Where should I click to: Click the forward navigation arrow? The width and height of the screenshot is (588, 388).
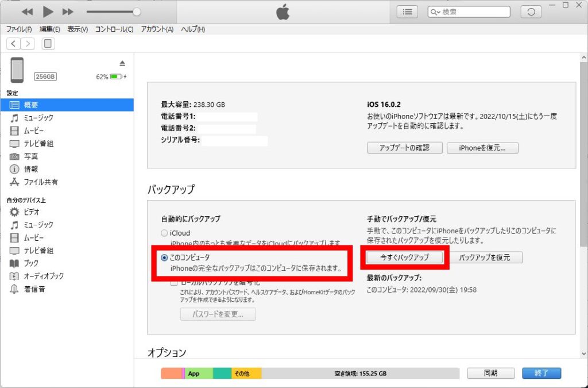coord(28,44)
